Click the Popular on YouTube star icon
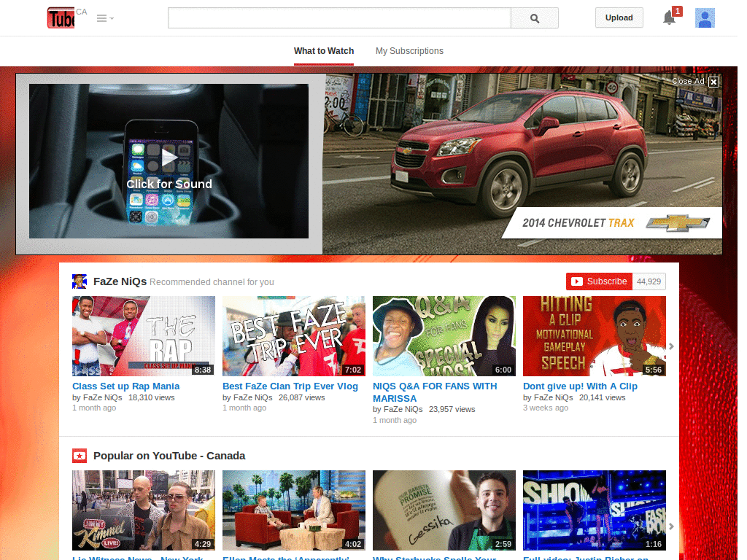This screenshot has width=747, height=560. [80, 456]
